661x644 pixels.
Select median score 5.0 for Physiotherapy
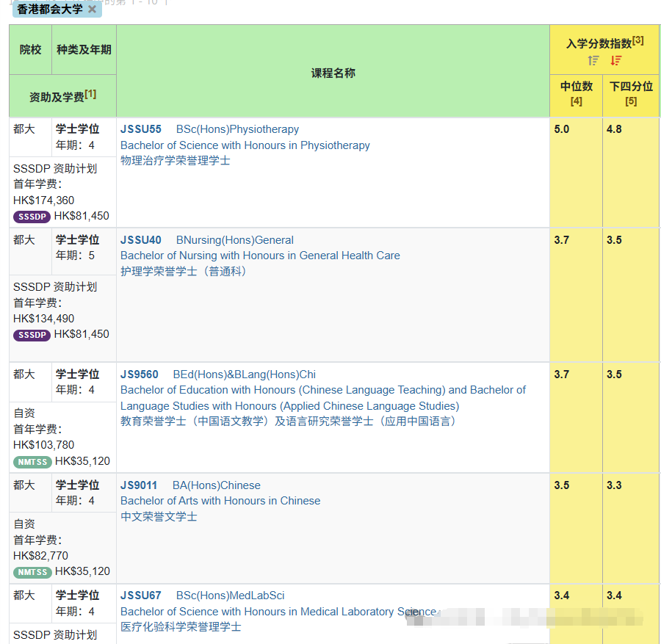point(562,129)
